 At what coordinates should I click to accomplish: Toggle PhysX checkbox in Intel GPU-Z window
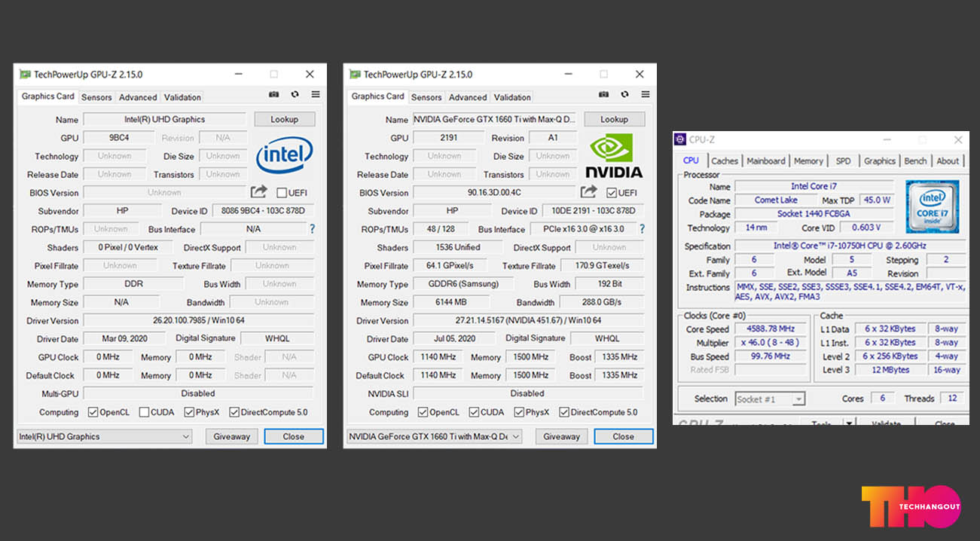[188, 412]
